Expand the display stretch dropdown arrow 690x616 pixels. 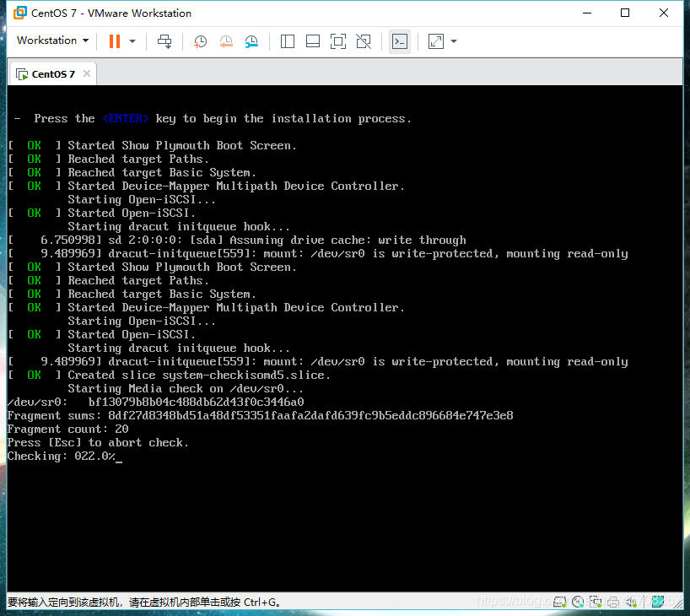pyautogui.click(x=454, y=41)
